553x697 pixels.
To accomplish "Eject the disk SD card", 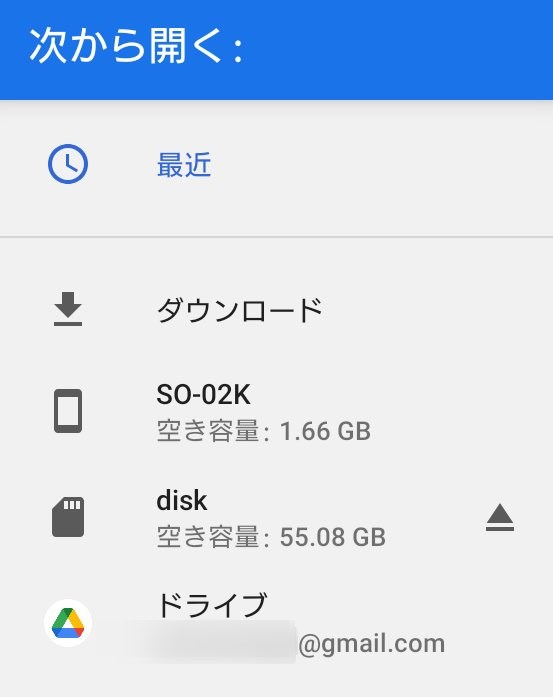I will (x=500, y=517).
